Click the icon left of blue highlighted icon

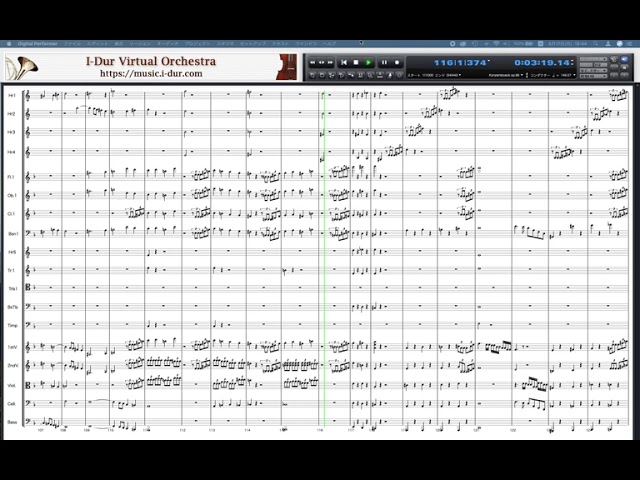614,60
